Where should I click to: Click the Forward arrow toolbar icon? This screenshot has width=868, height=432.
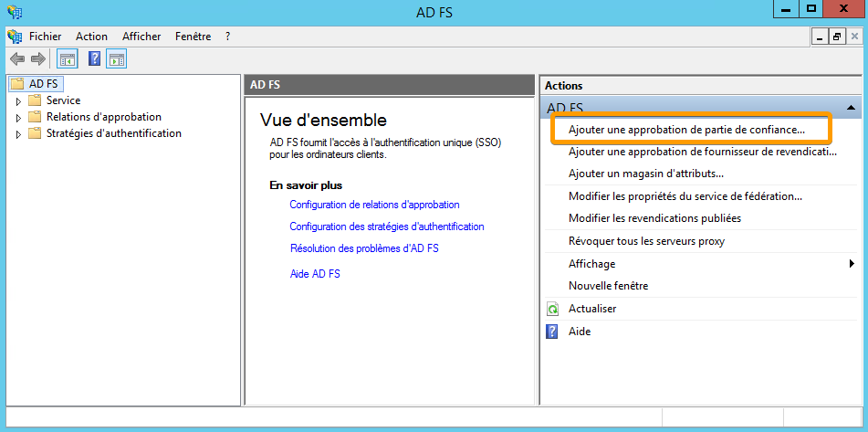click(x=37, y=58)
